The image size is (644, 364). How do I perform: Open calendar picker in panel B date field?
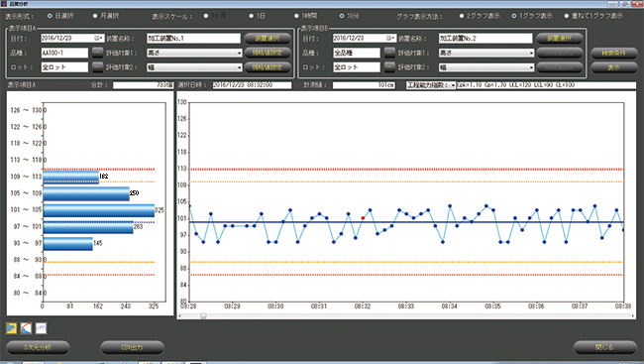point(390,39)
